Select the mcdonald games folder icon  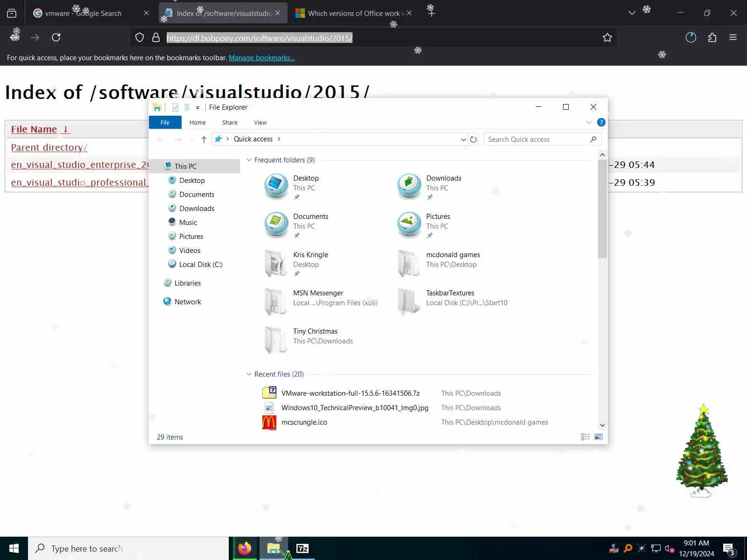tap(409, 262)
